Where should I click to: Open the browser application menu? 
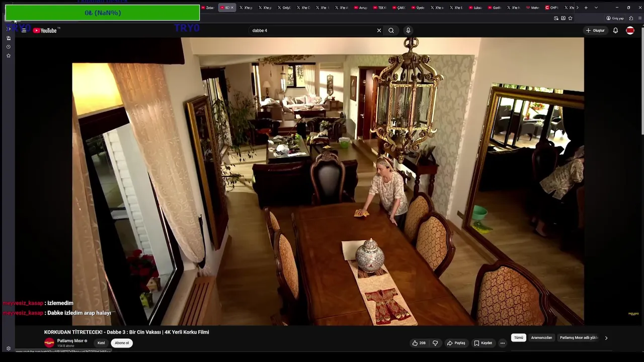tap(640, 18)
